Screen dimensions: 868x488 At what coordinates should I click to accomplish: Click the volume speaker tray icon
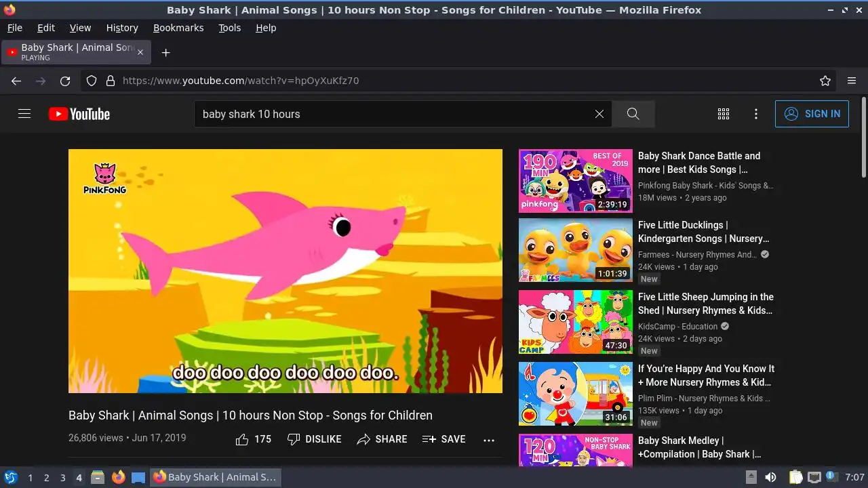(x=770, y=477)
